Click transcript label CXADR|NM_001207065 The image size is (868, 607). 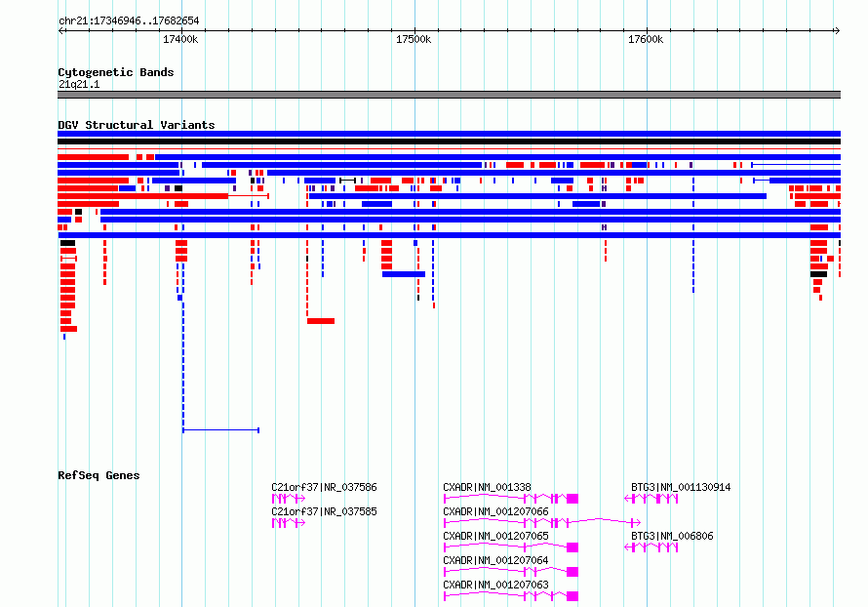[x=496, y=536]
